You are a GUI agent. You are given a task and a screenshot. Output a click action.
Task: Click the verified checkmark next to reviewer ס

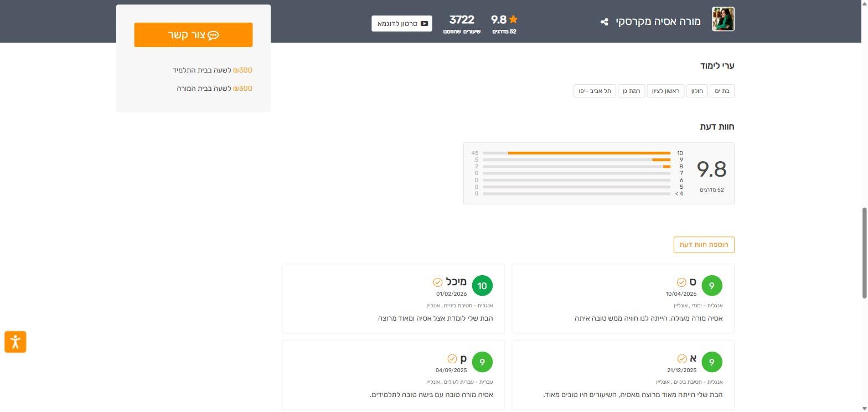coord(681,282)
